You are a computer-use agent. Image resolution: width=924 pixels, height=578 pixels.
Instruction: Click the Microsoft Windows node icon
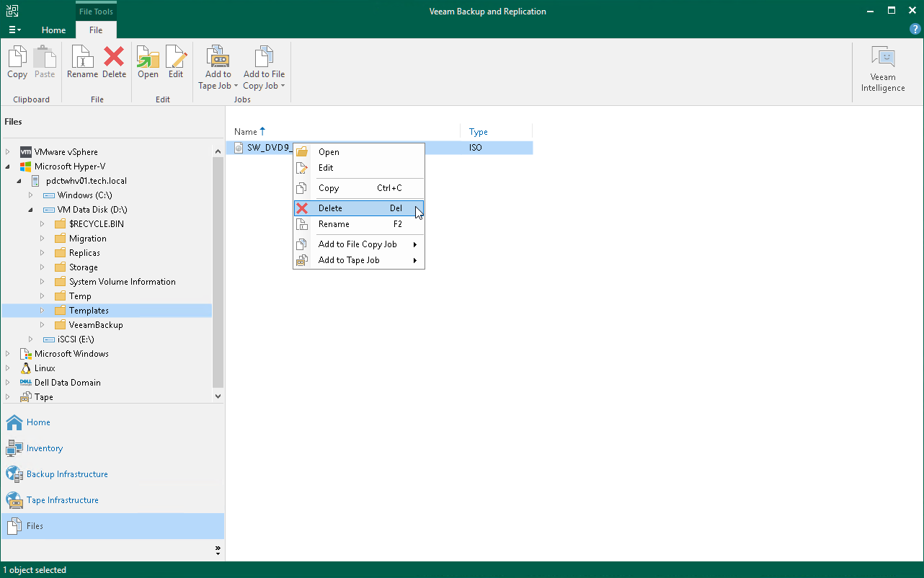pyautogui.click(x=26, y=354)
